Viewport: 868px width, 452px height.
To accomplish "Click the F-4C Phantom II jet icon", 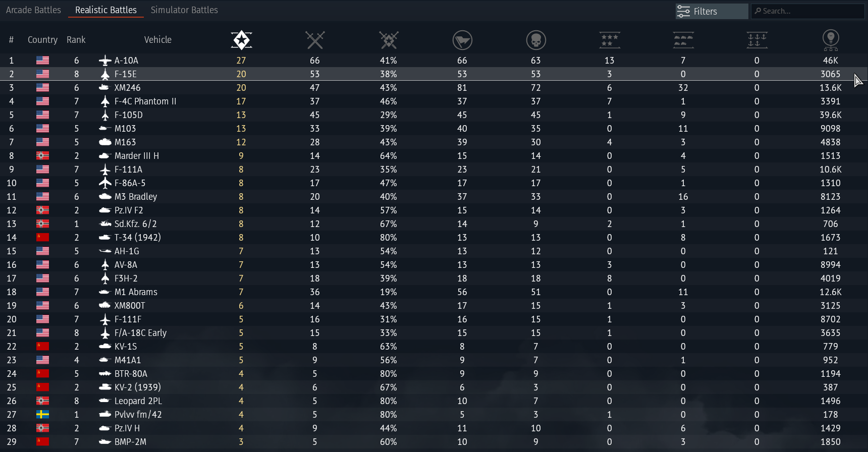I will [x=105, y=101].
